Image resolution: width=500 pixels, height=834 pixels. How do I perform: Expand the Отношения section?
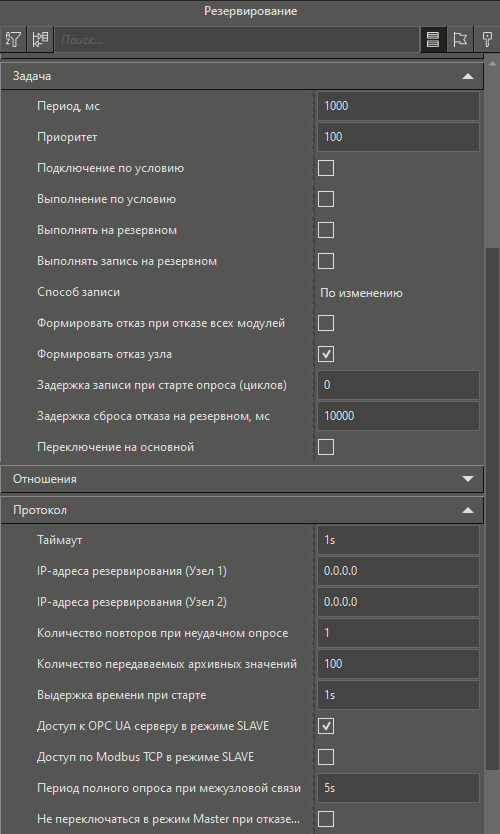point(468,479)
